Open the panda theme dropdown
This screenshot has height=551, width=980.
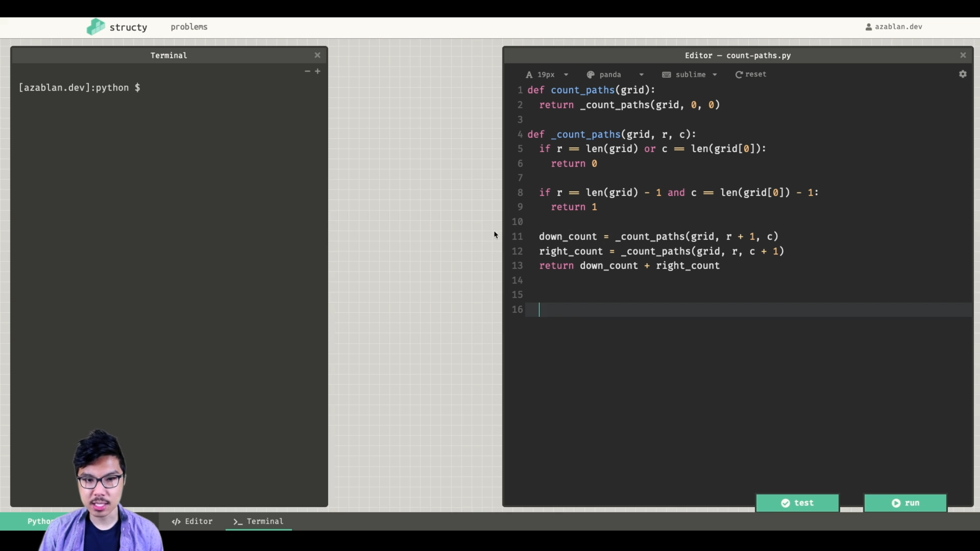pos(641,74)
